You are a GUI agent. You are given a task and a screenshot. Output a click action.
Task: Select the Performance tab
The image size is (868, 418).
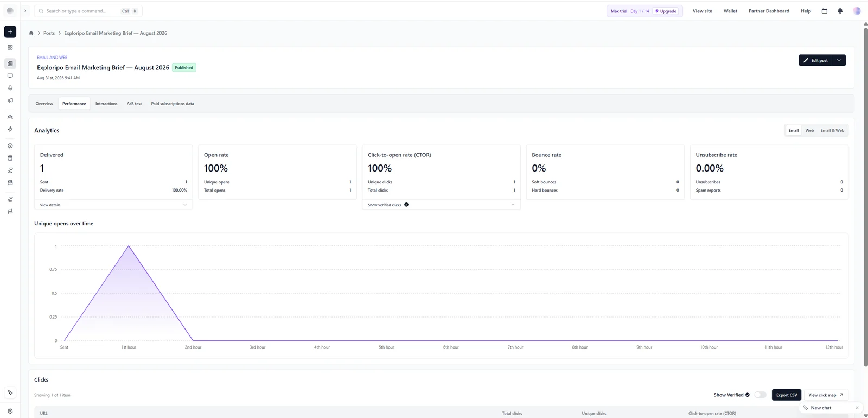74,104
